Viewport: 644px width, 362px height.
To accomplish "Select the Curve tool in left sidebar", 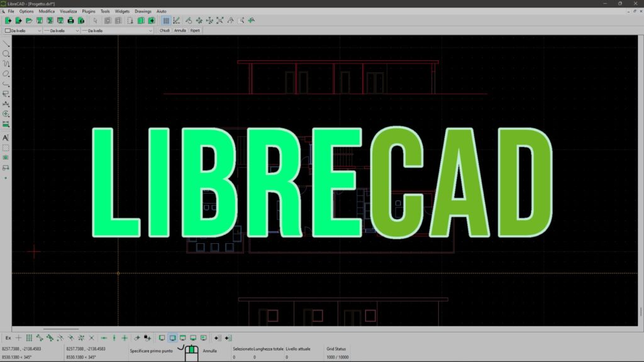I will (6, 63).
